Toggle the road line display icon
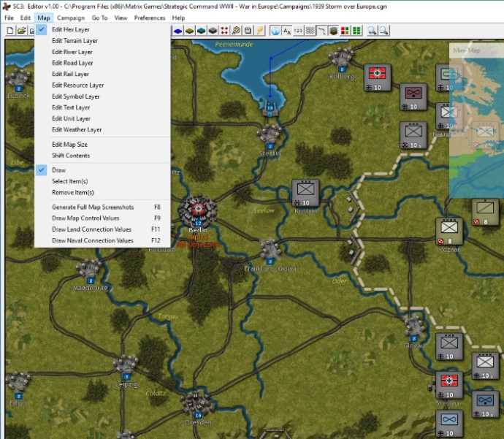504x439 pixels. click(321, 31)
